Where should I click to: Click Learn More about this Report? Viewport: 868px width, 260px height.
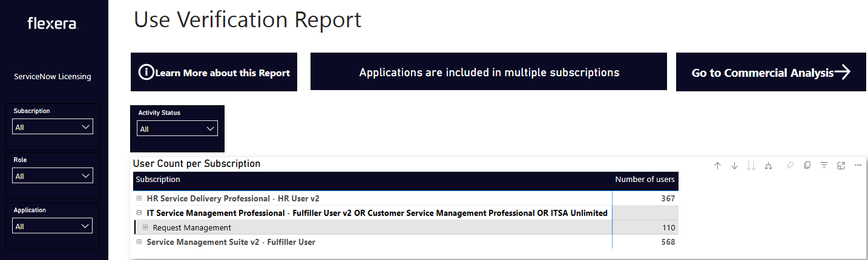pyautogui.click(x=214, y=73)
